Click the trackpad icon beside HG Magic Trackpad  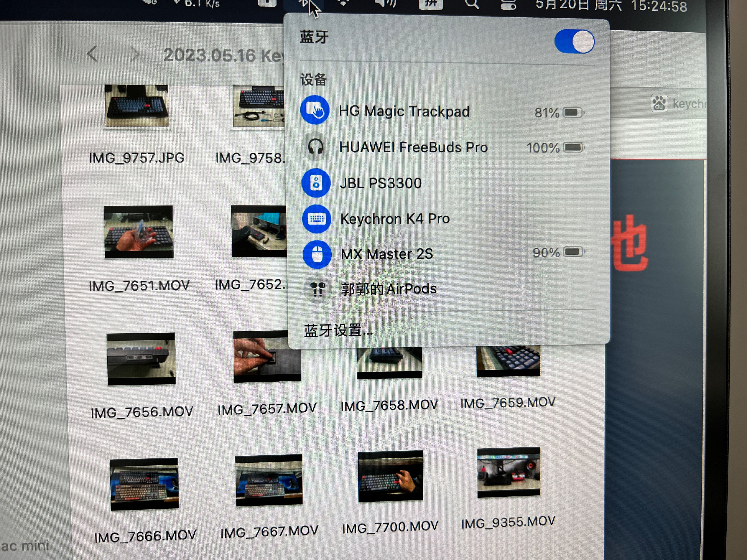[x=315, y=111]
